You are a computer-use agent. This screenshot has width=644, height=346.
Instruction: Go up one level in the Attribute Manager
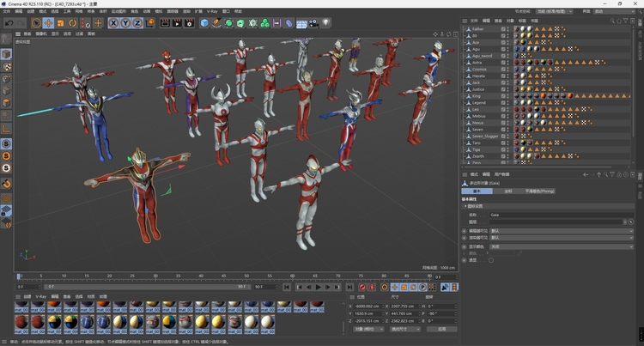click(x=598, y=175)
